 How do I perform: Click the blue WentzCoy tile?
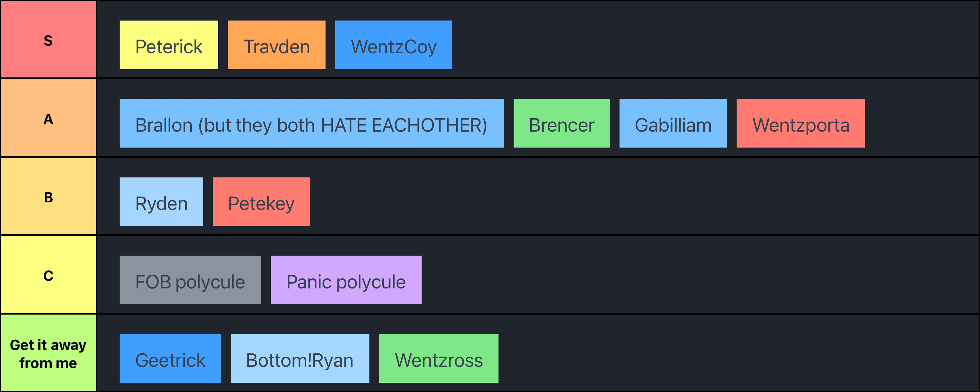click(393, 45)
